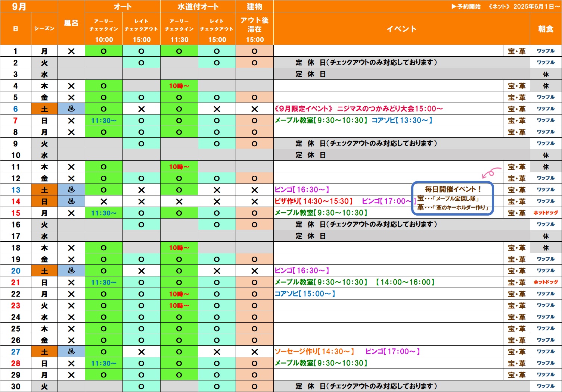Click コアソビ【13:30〜】 on the 7th
Image resolution: width=562 pixels, height=392 pixels.
click(402, 120)
